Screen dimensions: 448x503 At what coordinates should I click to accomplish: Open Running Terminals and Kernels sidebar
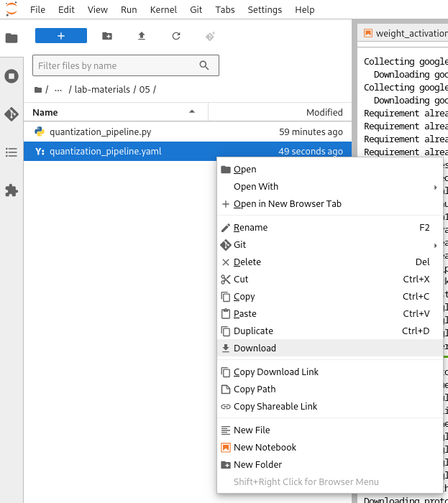pos(12,76)
